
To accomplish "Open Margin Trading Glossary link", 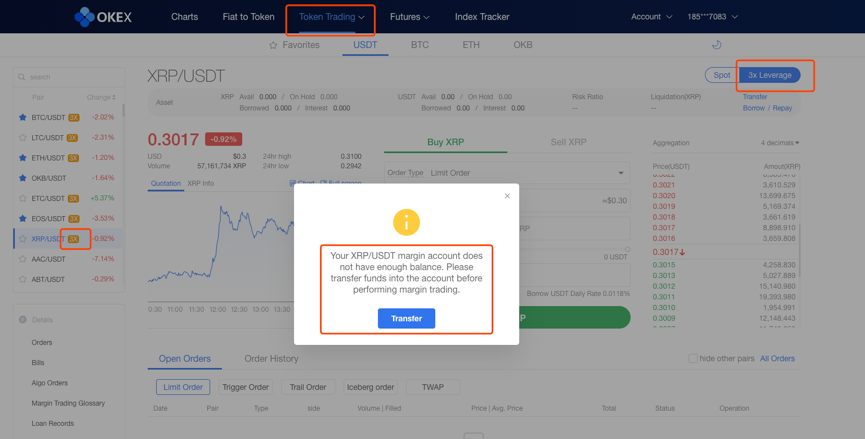I will [x=68, y=403].
